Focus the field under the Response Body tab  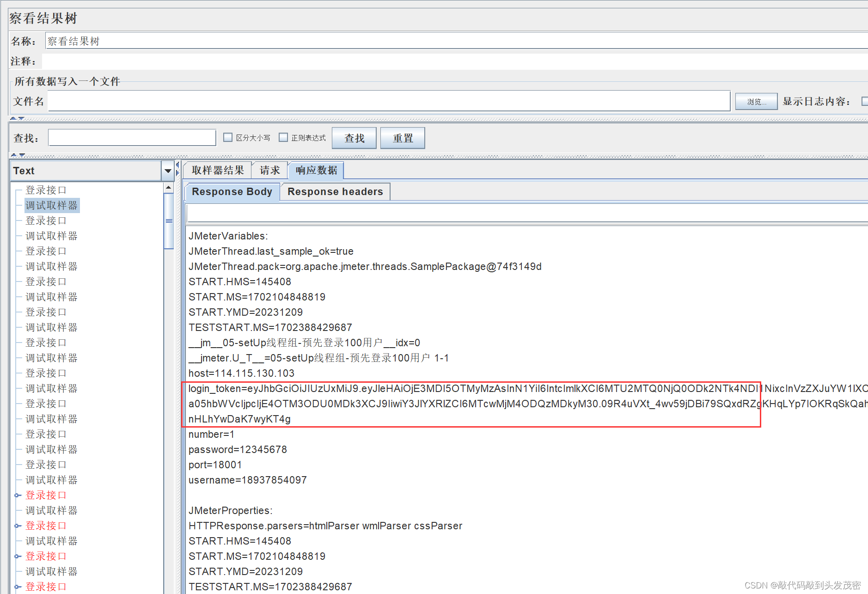pos(527,214)
